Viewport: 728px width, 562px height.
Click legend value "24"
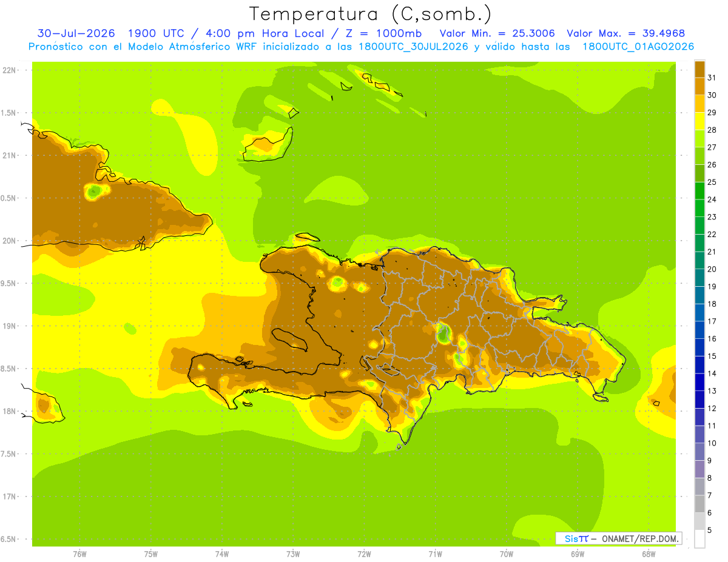click(x=712, y=199)
